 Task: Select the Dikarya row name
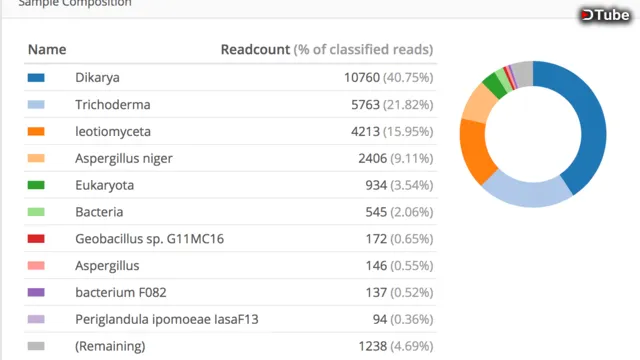coord(97,78)
